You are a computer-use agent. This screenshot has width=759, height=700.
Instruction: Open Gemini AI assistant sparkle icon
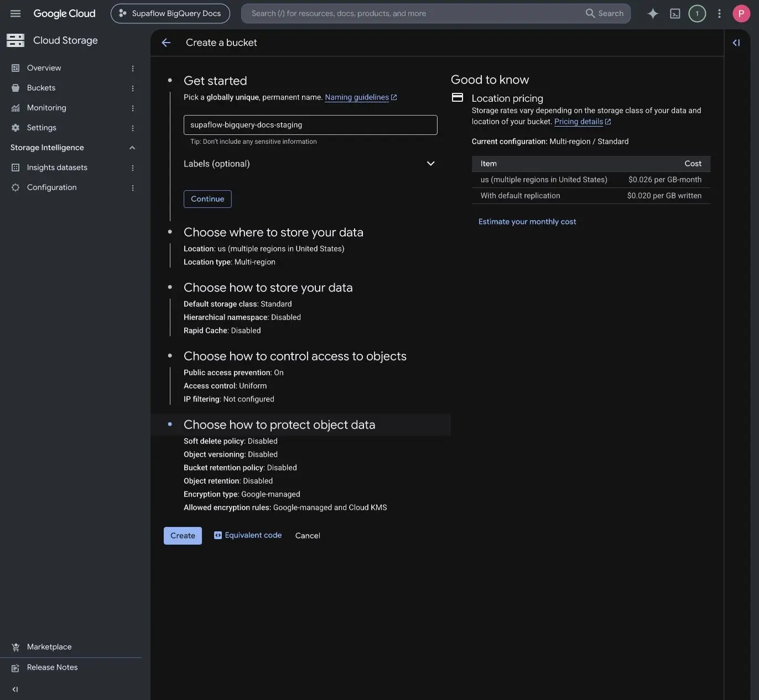tap(653, 13)
